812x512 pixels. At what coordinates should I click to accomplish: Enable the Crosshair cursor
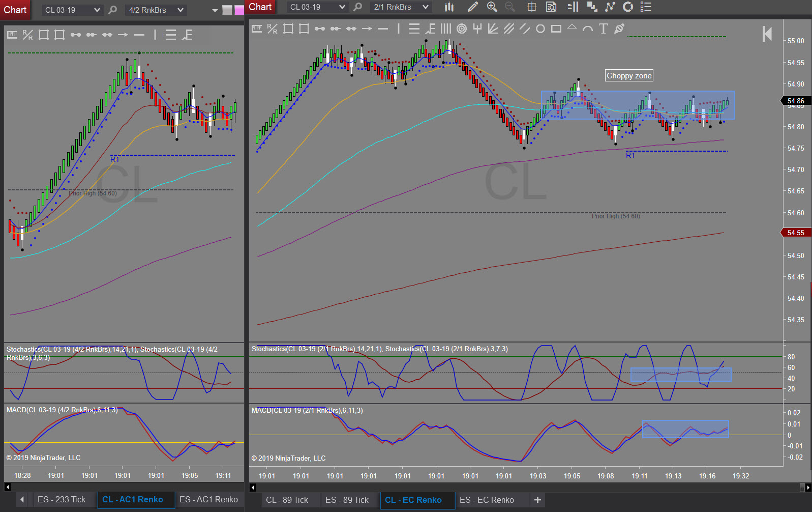(532, 7)
